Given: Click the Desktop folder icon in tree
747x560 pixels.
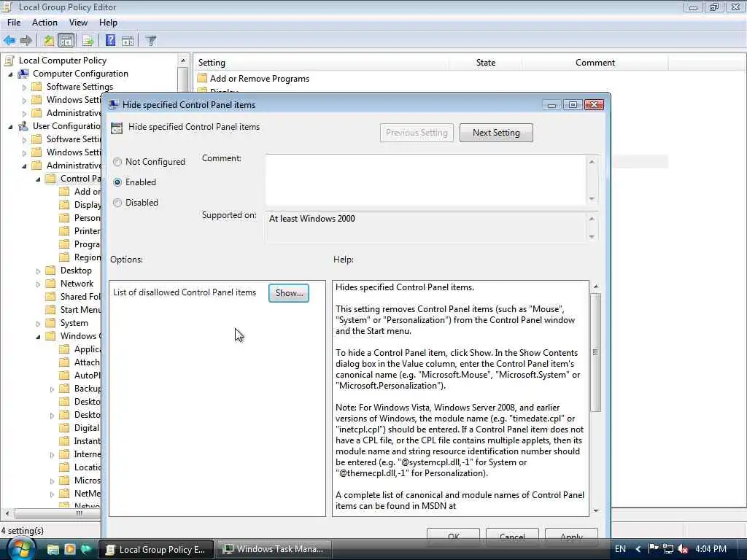Looking at the screenshot, I should [x=50, y=271].
